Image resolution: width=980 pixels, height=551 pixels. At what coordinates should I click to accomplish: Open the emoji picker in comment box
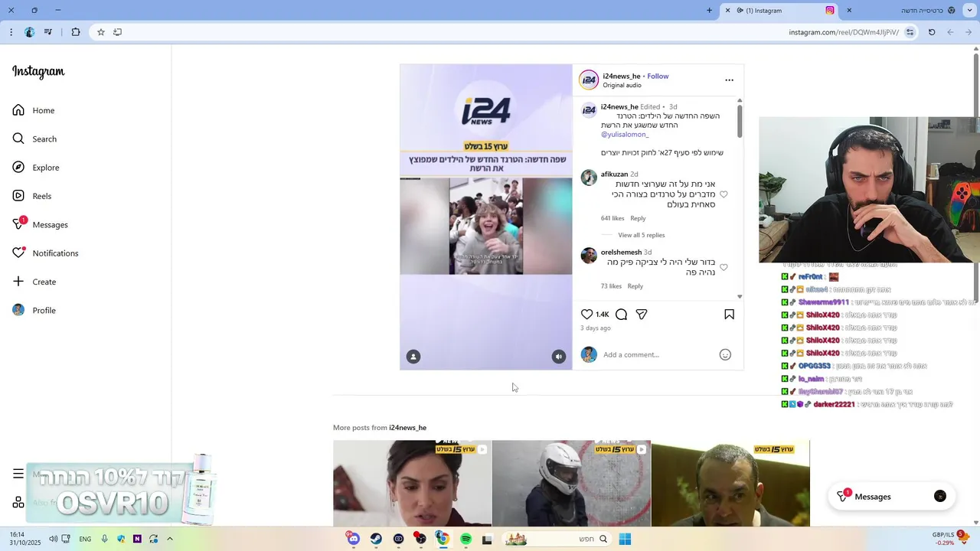725,354
